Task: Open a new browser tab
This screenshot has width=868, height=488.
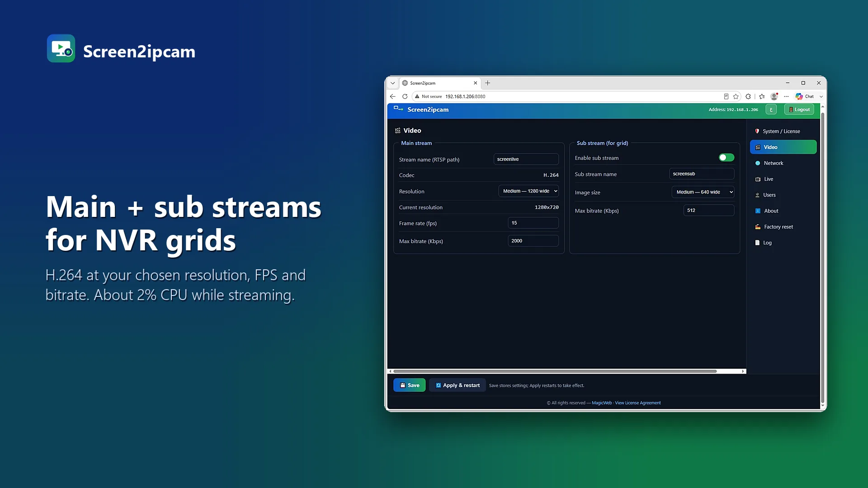Action: tap(487, 83)
